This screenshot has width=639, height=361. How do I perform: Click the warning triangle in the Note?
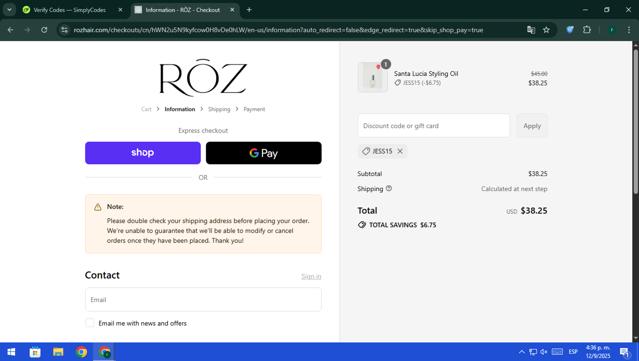[98, 207]
